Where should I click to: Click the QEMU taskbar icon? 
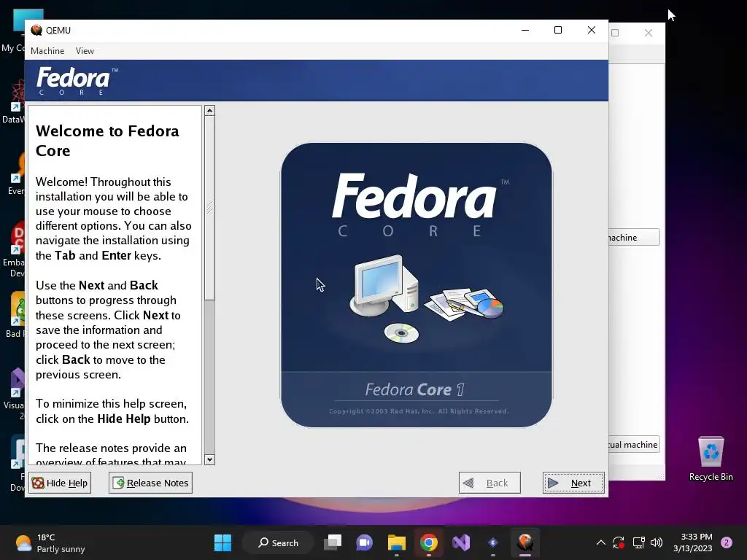(525, 542)
